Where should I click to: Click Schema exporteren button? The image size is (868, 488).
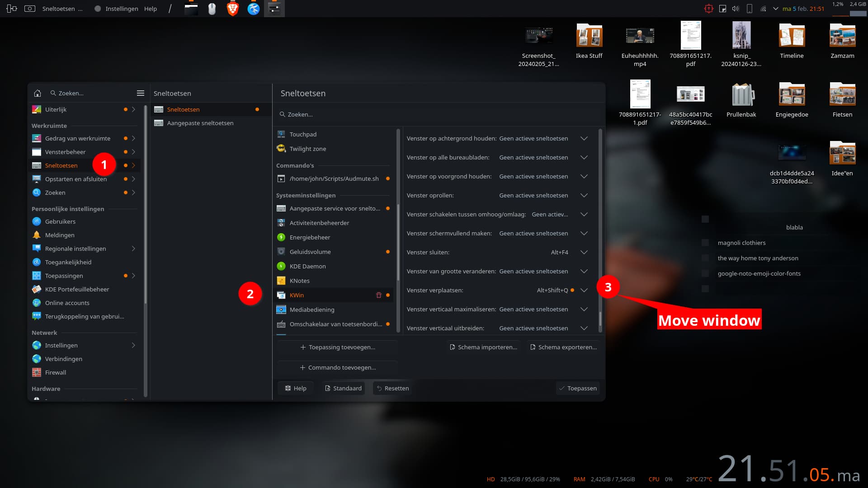(x=562, y=347)
